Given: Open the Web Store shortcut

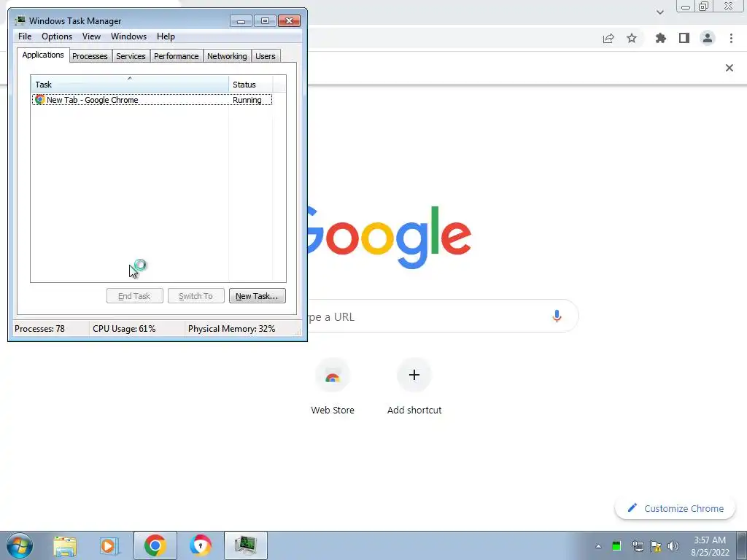Looking at the screenshot, I should pos(333,388).
